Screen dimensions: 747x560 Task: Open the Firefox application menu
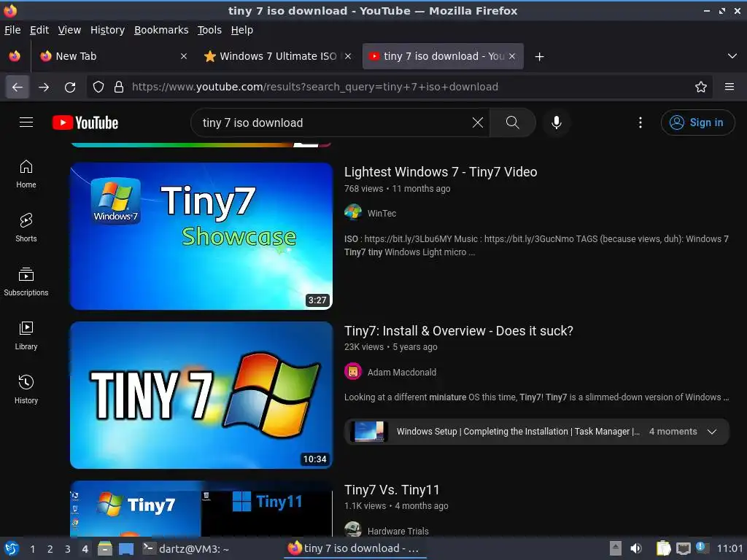729,87
